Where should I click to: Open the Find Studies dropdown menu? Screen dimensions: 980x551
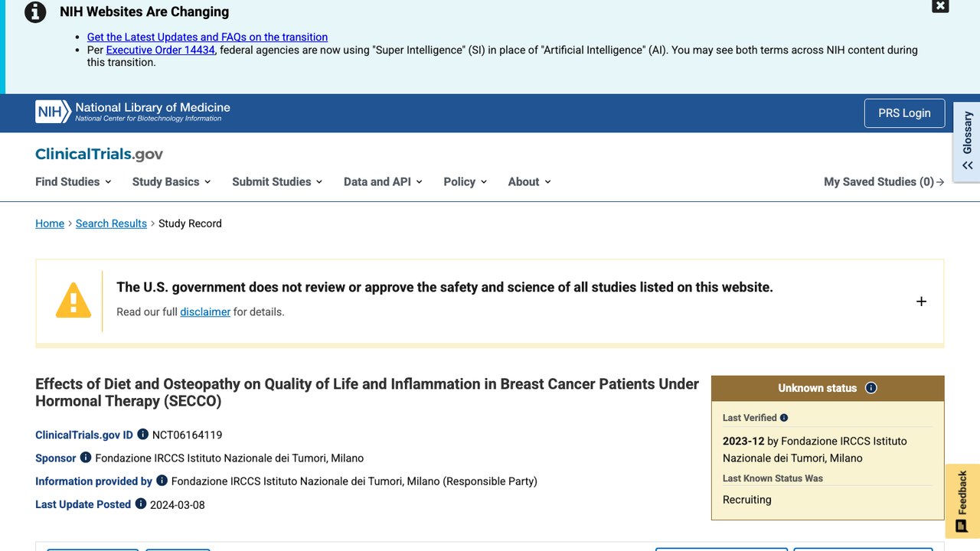coord(73,181)
